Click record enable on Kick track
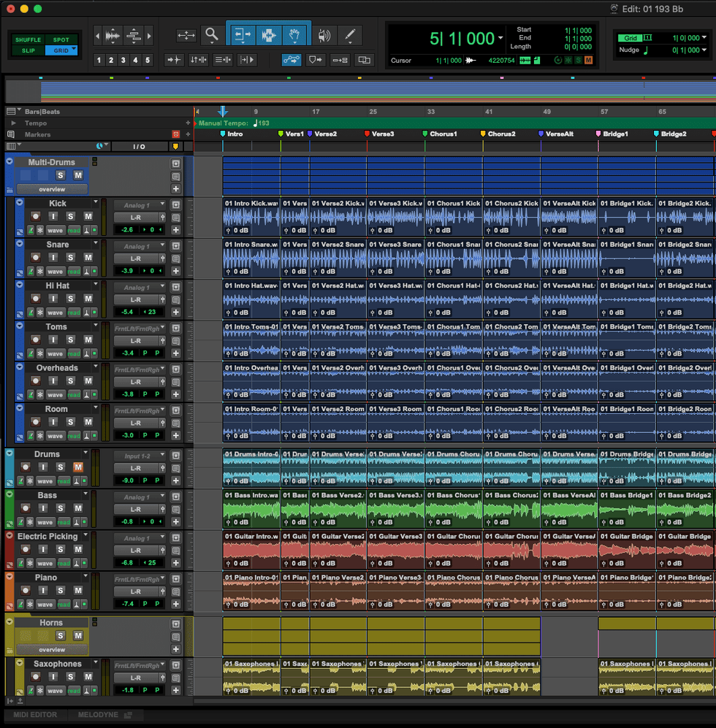The height and width of the screenshot is (728, 716). click(x=35, y=217)
